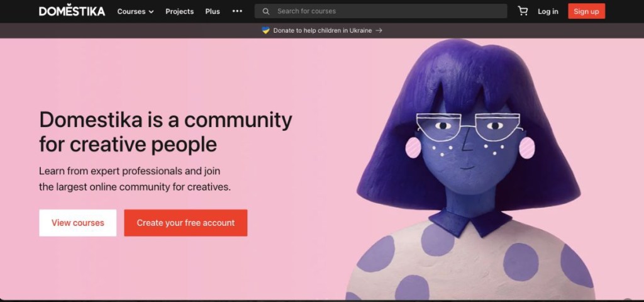Click the Domestika community headline text
Image resolution: width=644 pixels, height=302 pixels.
[x=165, y=131]
